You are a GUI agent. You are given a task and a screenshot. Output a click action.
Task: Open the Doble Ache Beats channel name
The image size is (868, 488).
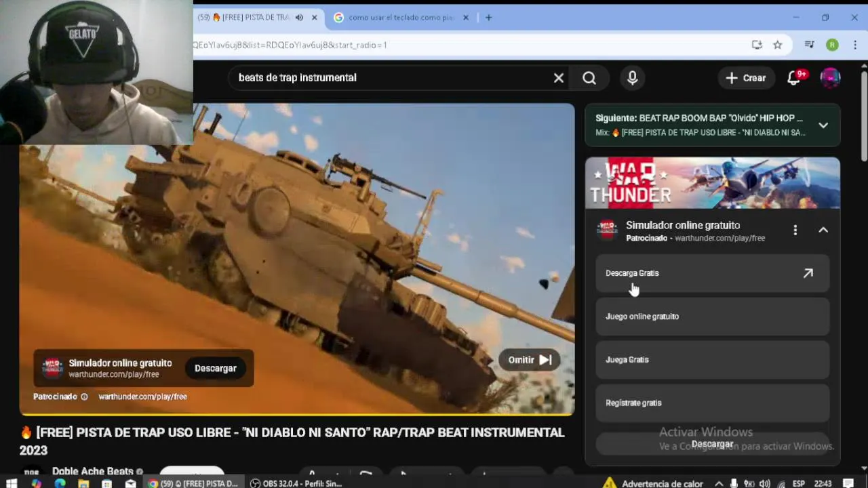click(93, 472)
